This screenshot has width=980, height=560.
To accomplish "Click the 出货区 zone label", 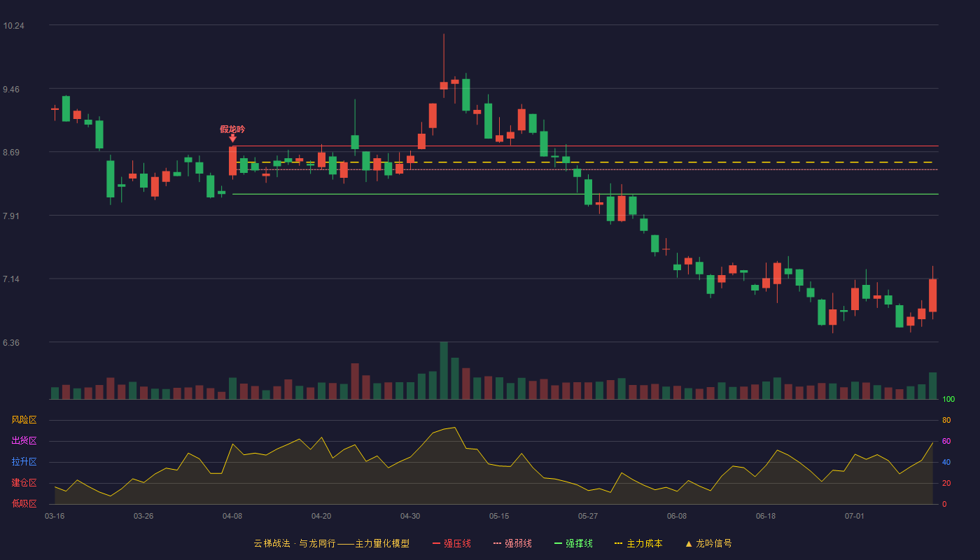I will point(24,441).
